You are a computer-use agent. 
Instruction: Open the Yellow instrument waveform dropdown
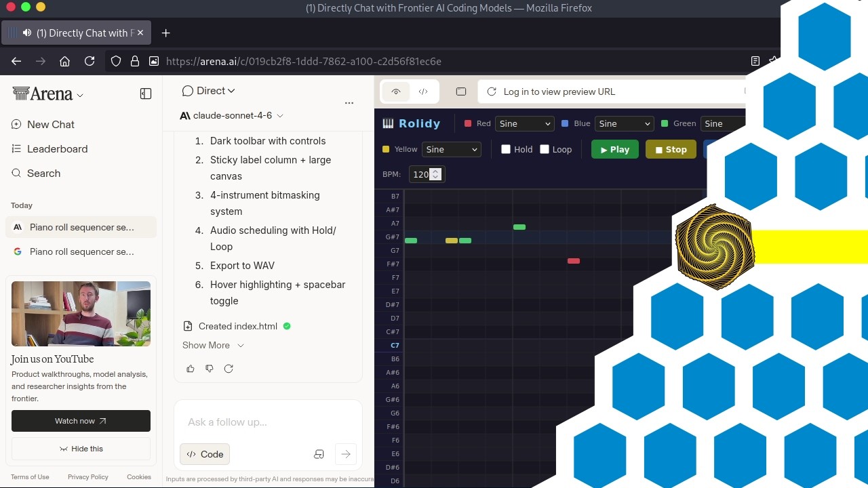coord(451,149)
